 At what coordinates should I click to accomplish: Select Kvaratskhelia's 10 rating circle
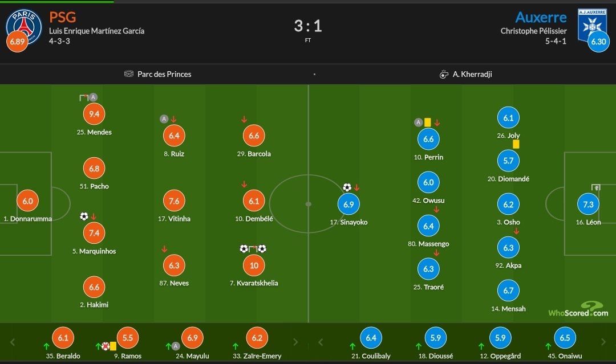point(254,265)
